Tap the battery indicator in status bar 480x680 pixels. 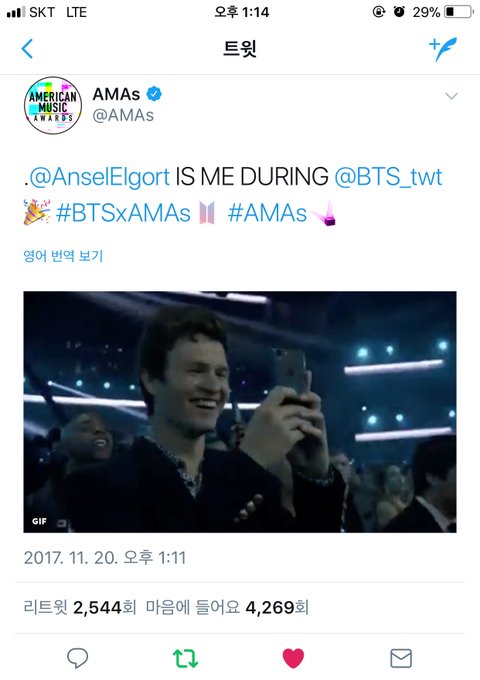point(459,12)
